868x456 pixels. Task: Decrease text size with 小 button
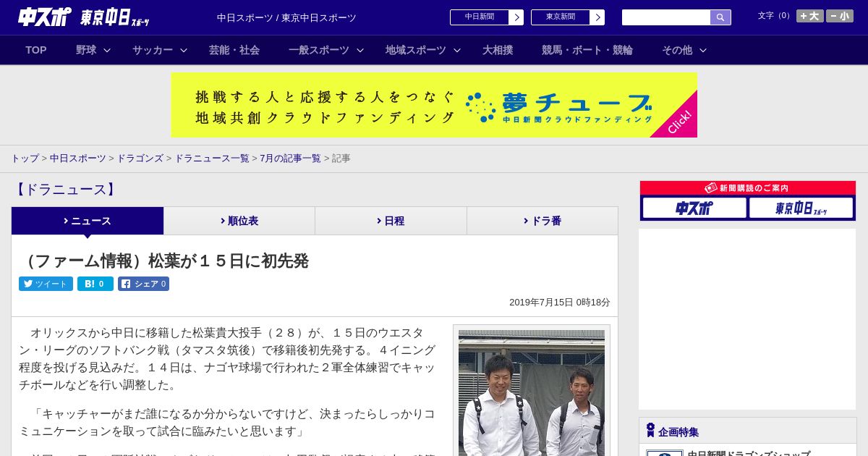[x=840, y=16]
